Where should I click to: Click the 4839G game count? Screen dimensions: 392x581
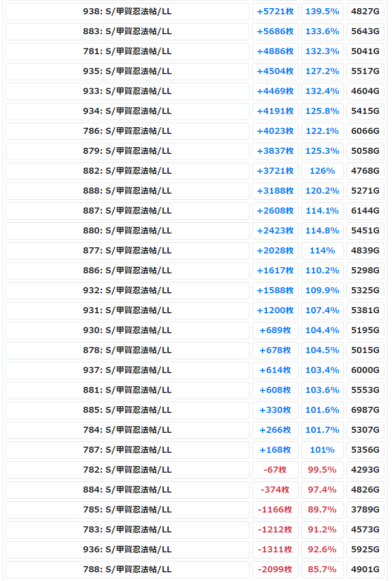point(365,251)
